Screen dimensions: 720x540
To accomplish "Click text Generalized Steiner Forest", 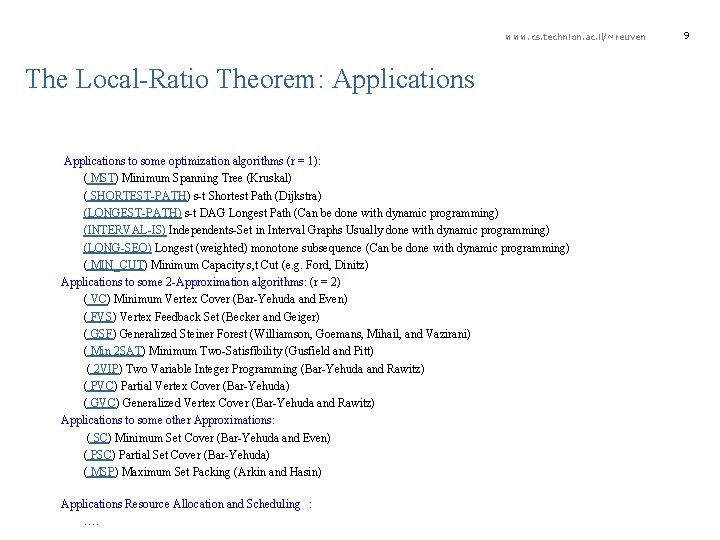I will pos(184,334).
